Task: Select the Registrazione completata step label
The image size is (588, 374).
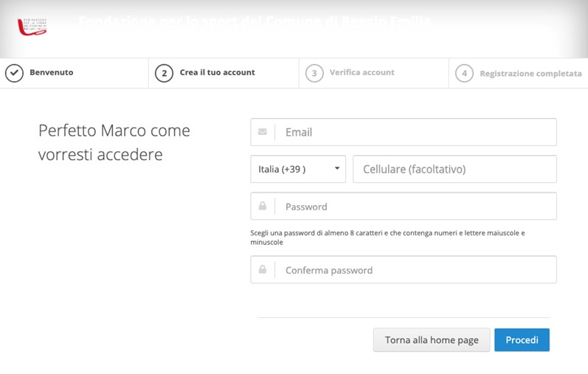Action: pyautogui.click(x=530, y=74)
